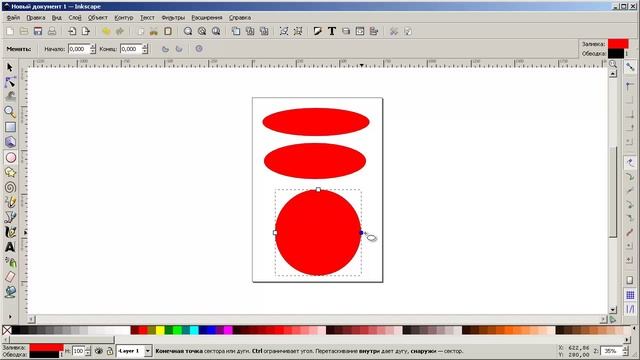Toggle Layer 1 visibility eye icon
640x360 pixels.
tap(99, 351)
